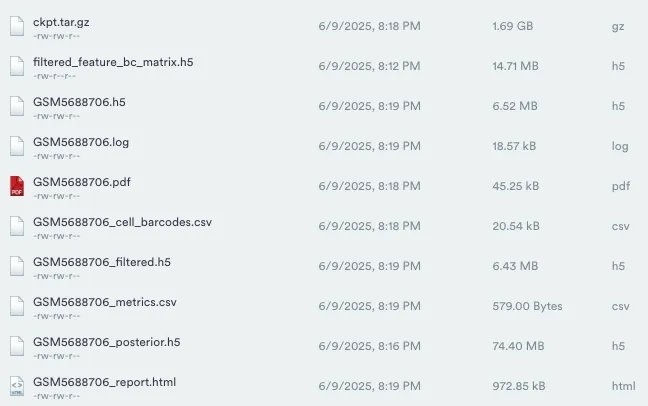Select the row showing 74.40 MB size

(324, 346)
